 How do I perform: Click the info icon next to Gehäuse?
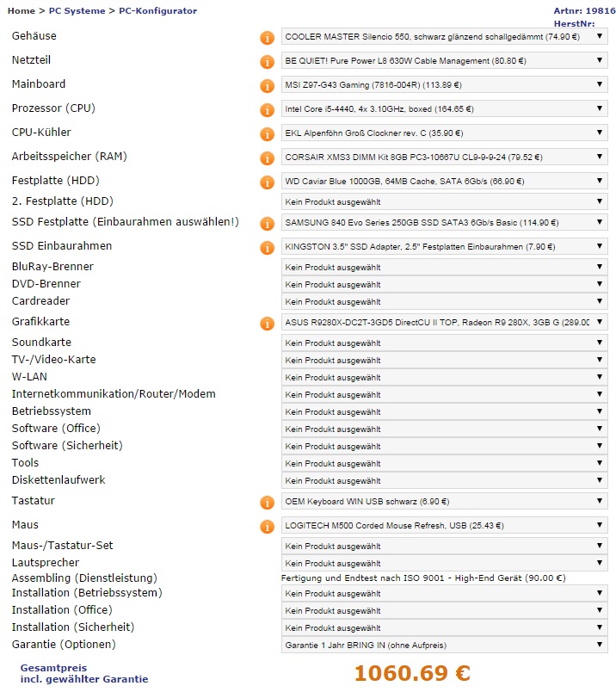coord(267,38)
